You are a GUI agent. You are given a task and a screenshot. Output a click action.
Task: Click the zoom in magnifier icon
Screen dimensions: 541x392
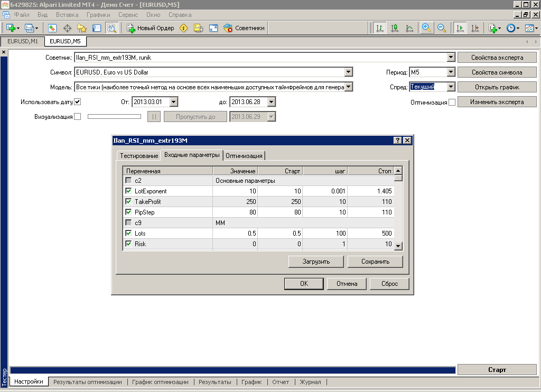coord(426,28)
